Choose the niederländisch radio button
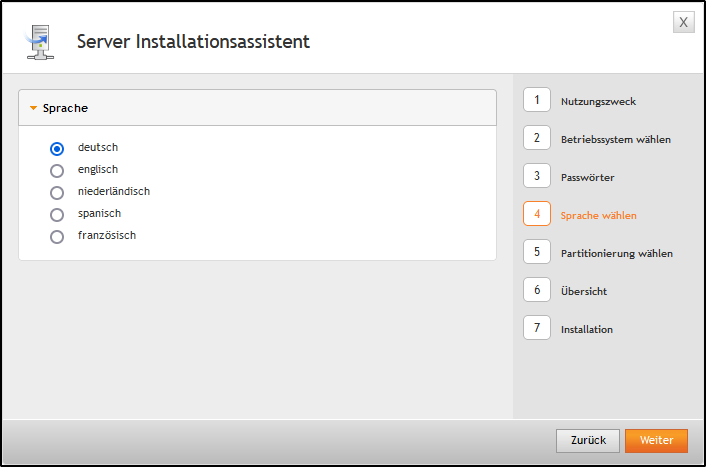This screenshot has width=706, height=467. coord(57,192)
